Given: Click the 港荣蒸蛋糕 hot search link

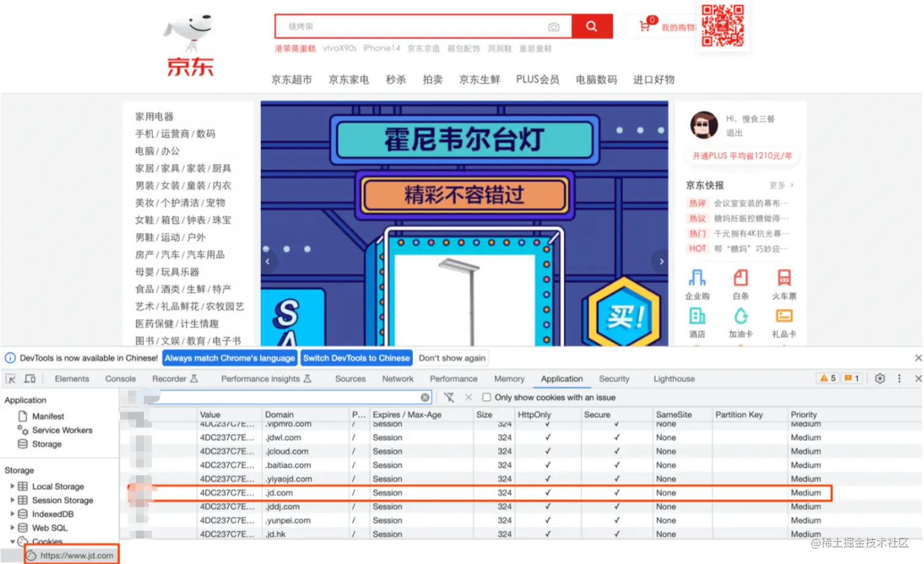Looking at the screenshot, I should 295,48.
